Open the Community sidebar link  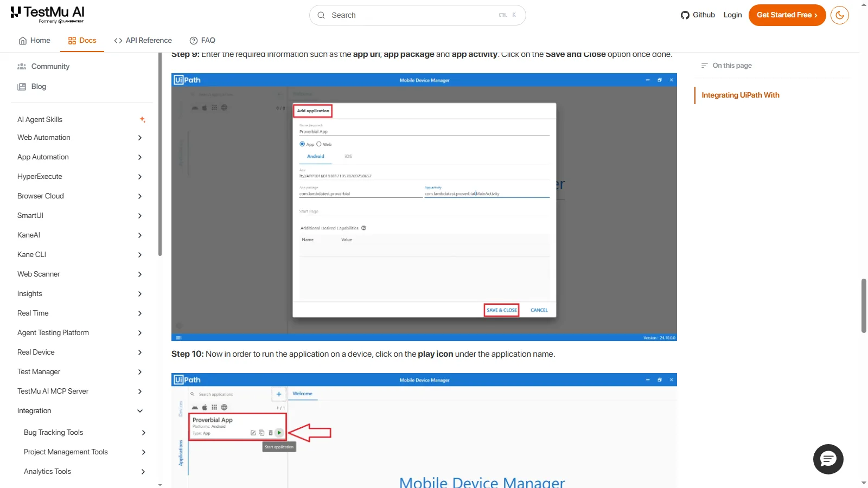pos(50,67)
